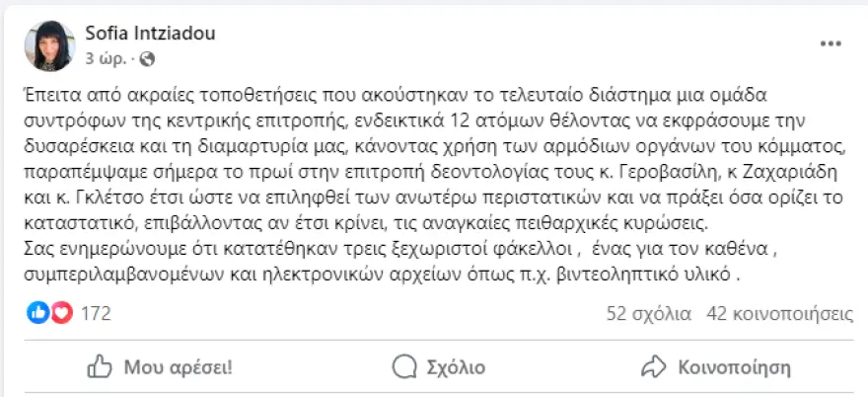Show the 52 σχόλια comments
Screen dimensions: 868x397
click(649, 314)
